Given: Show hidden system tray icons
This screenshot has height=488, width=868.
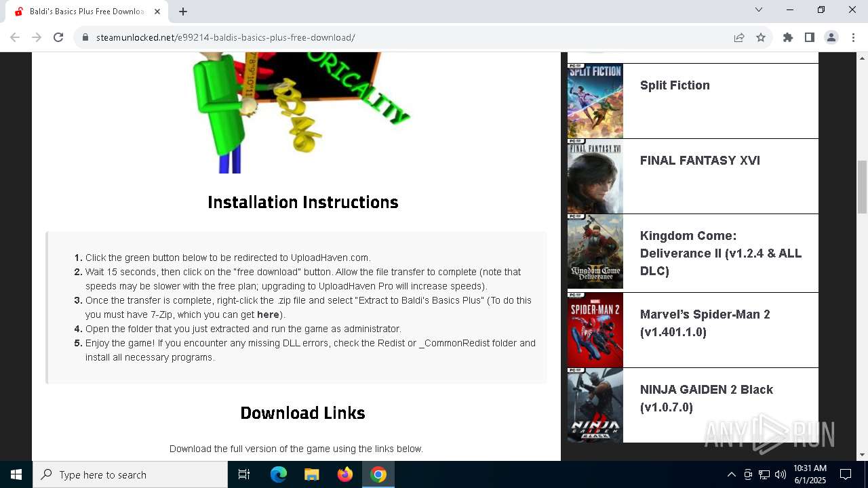Looking at the screenshot, I should click(731, 474).
